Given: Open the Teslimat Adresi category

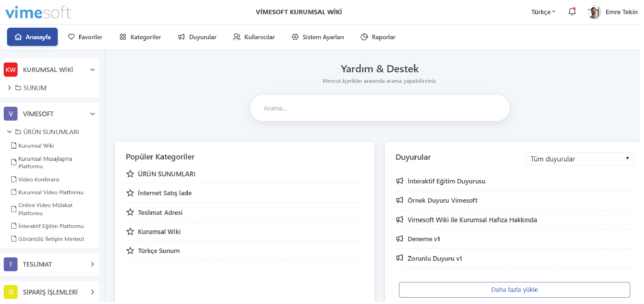Looking at the screenshot, I should click(160, 212).
